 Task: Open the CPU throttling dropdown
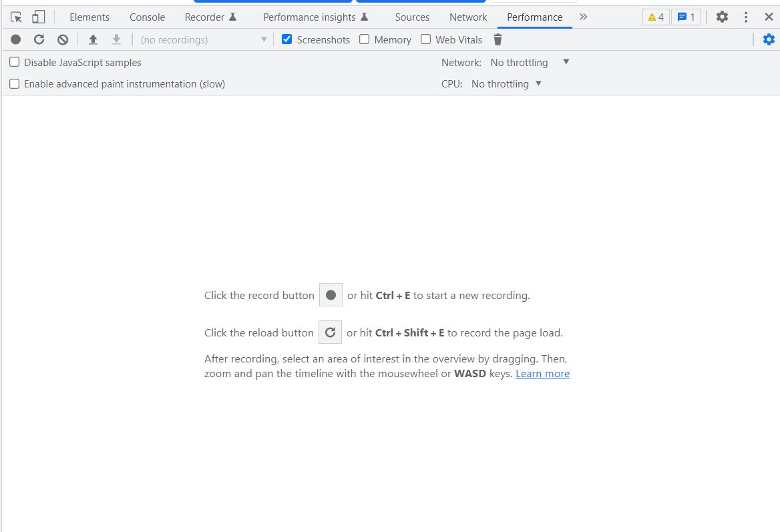point(507,84)
